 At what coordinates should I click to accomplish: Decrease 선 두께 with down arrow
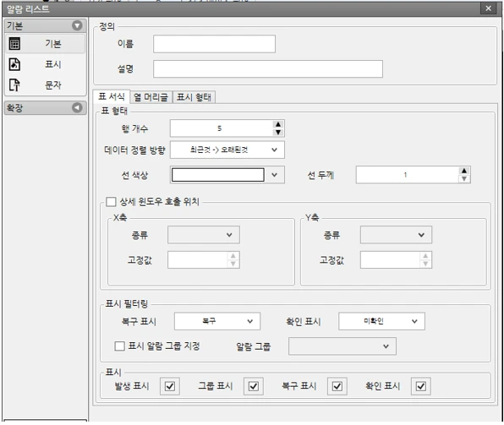pos(464,178)
